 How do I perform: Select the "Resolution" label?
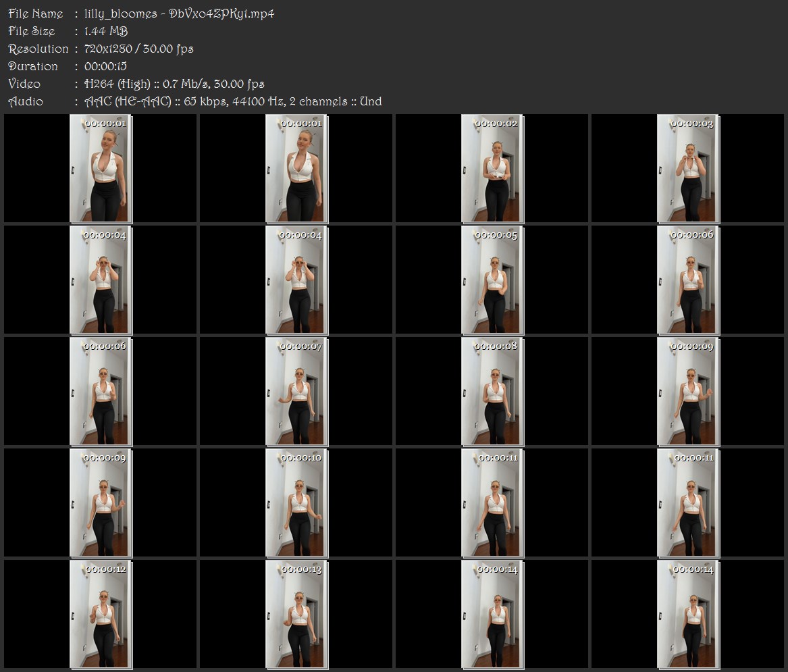tap(38, 49)
